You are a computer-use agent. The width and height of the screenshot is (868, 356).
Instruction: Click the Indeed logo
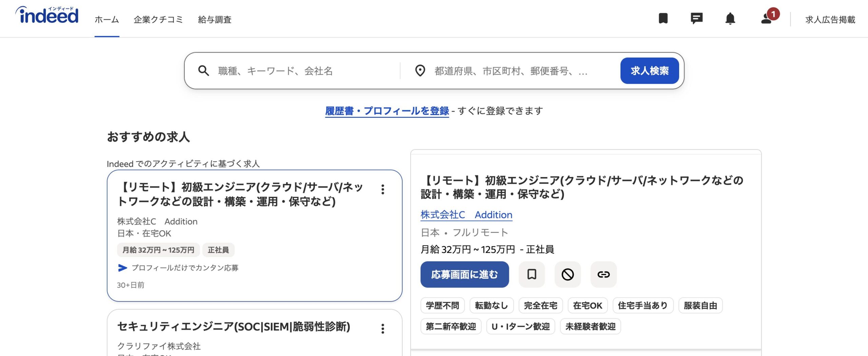(x=46, y=15)
